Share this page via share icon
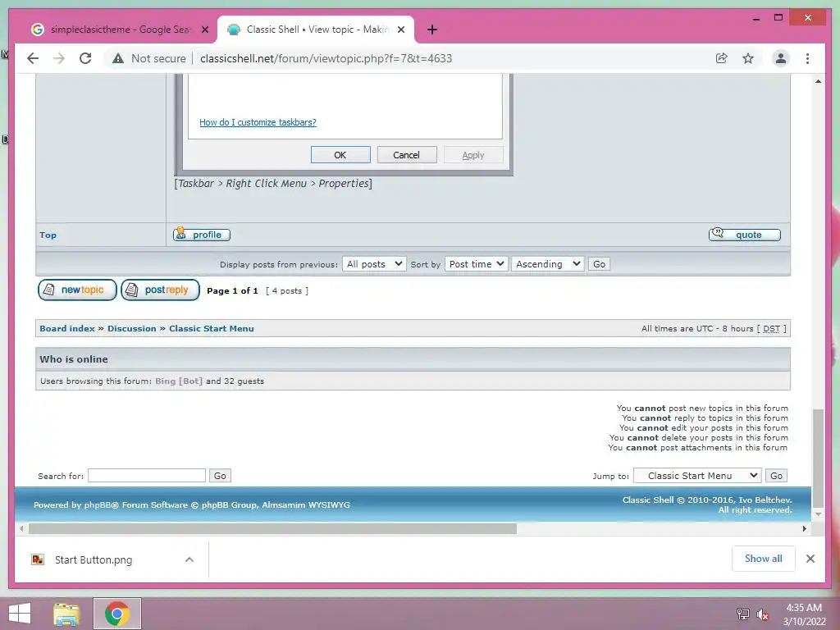The width and height of the screenshot is (840, 630). click(722, 58)
